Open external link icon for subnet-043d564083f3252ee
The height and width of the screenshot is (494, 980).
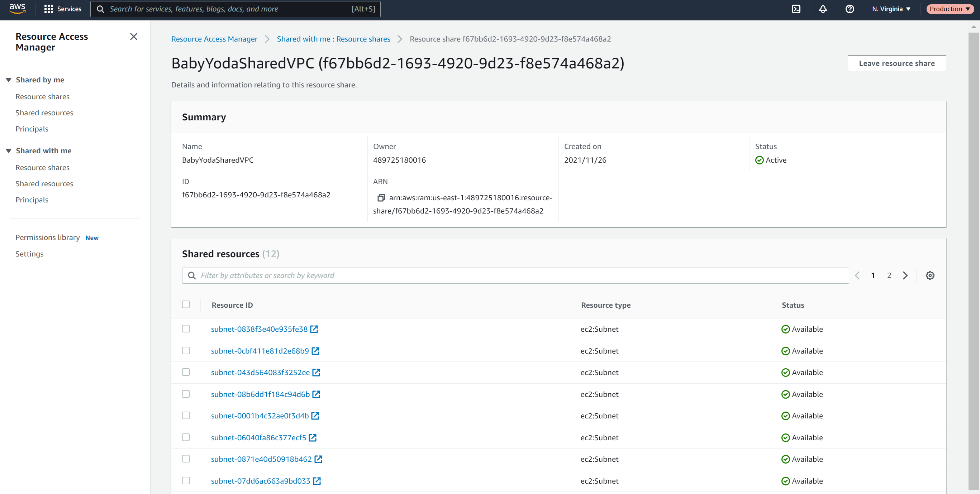tap(316, 372)
